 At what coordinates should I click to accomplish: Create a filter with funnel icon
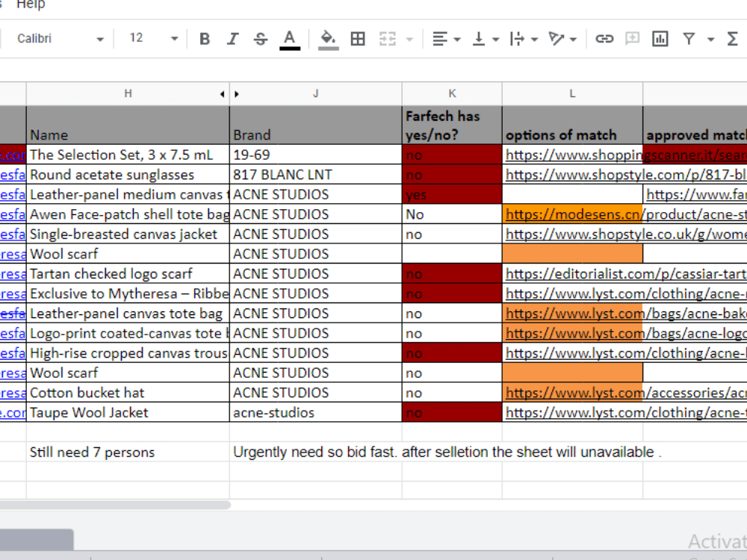689,39
